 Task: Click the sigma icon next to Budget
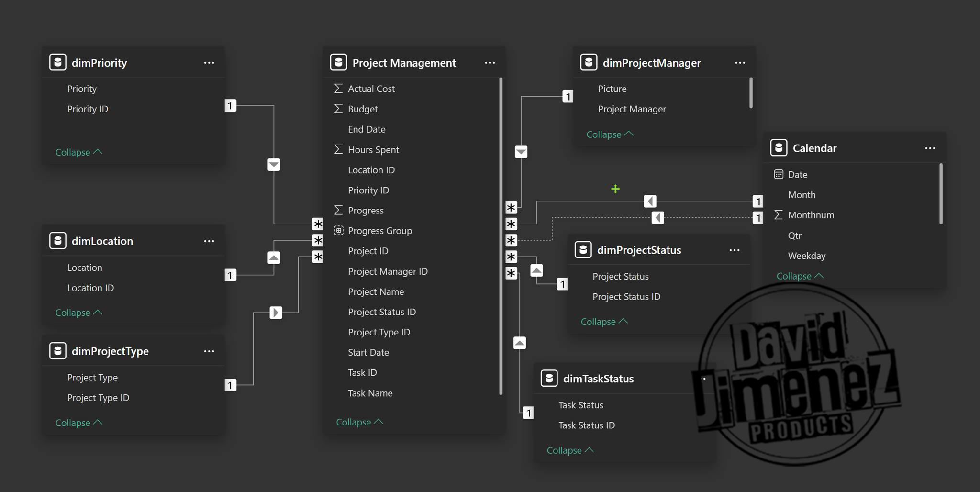tap(338, 109)
